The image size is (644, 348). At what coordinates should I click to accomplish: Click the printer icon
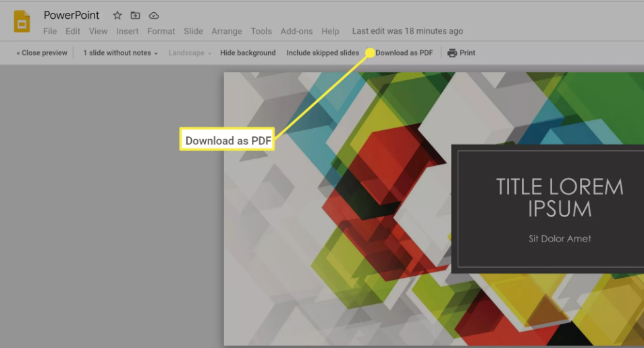click(452, 53)
